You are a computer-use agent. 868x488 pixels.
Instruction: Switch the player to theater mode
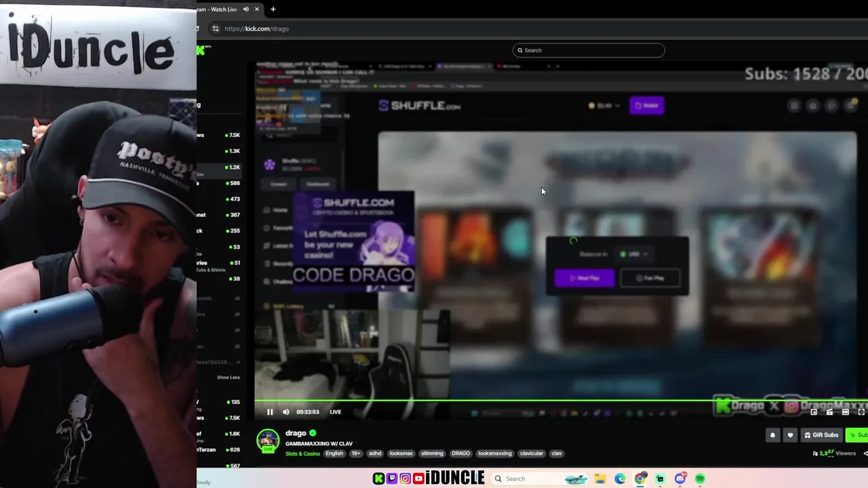pos(845,411)
